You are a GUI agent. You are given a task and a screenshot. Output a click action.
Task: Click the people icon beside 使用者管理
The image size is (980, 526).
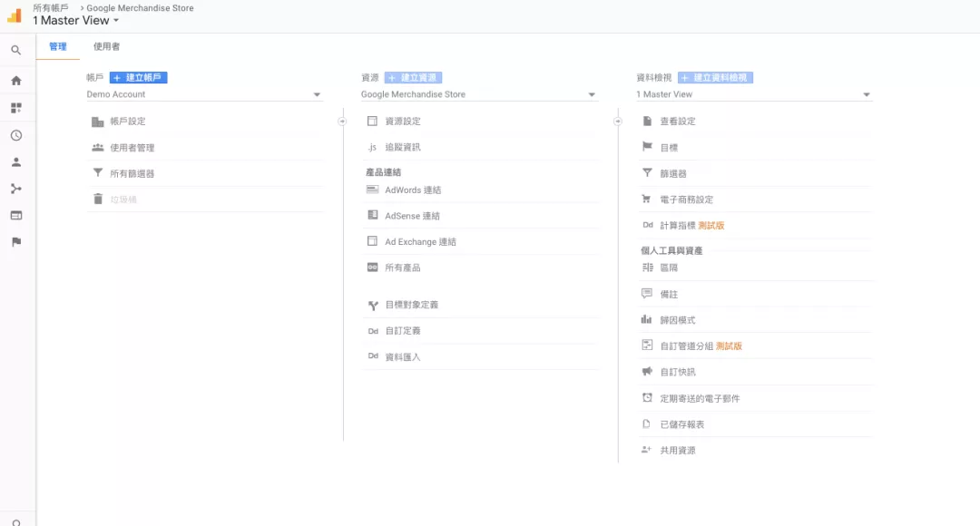click(97, 148)
